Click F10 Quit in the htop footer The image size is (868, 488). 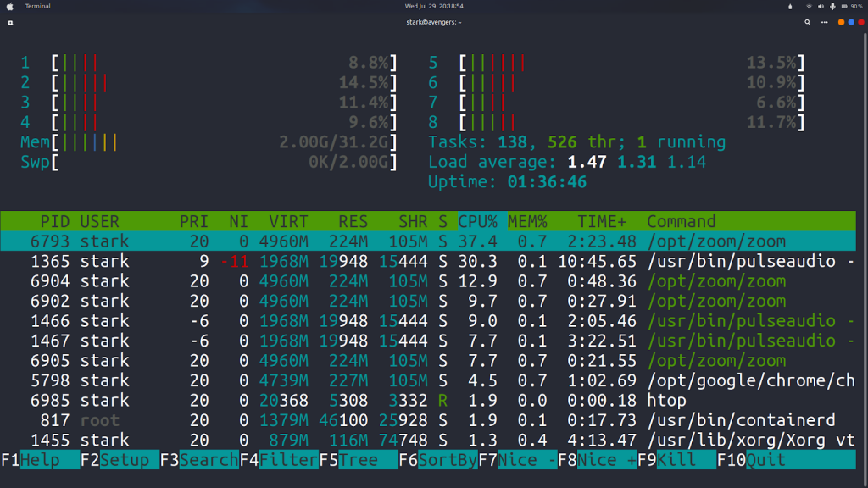(786, 460)
